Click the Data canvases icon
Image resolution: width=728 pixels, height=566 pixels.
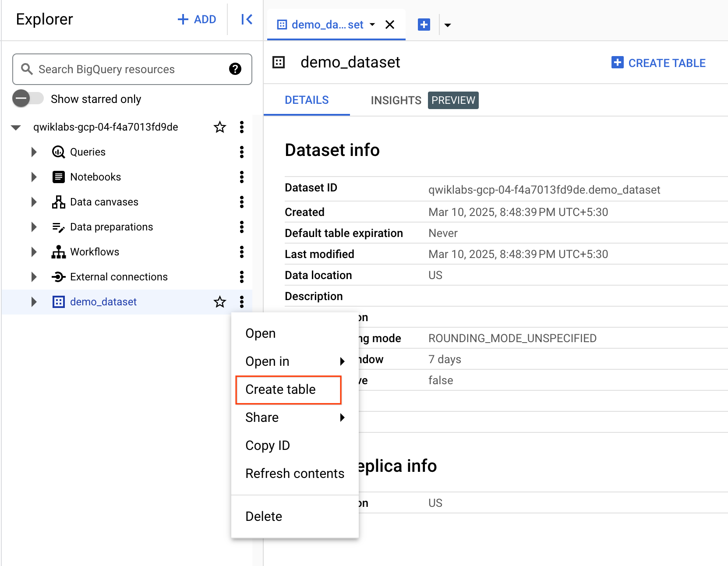coord(58,202)
